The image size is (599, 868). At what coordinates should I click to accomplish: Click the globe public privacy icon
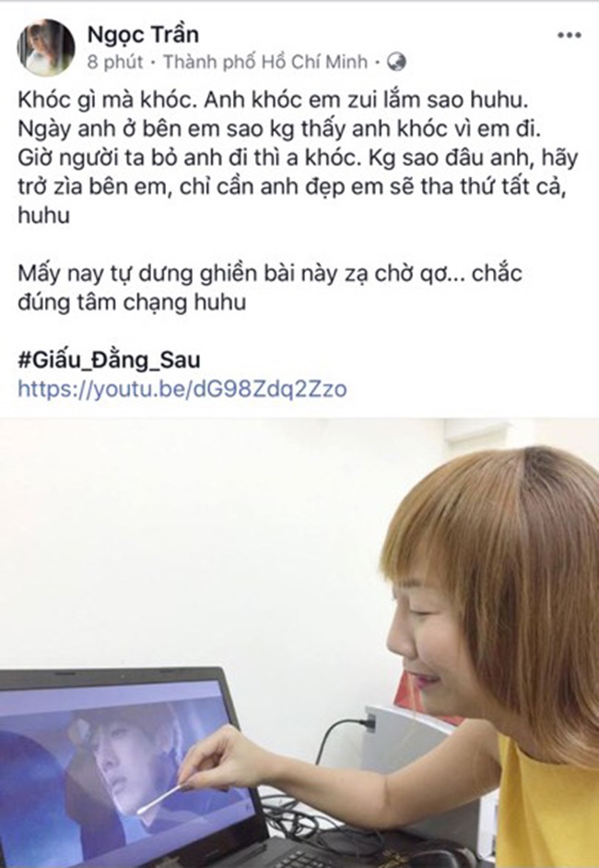click(x=396, y=62)
